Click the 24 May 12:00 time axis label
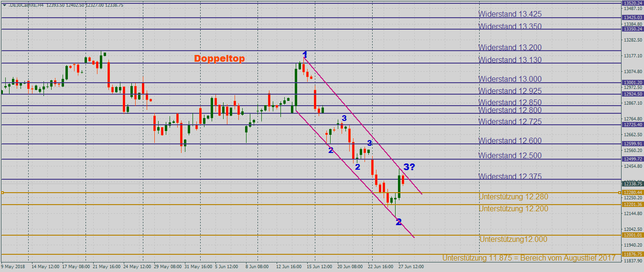Image resolution: width=644 pixels, height=272 pixels. (x=137, y=267)
